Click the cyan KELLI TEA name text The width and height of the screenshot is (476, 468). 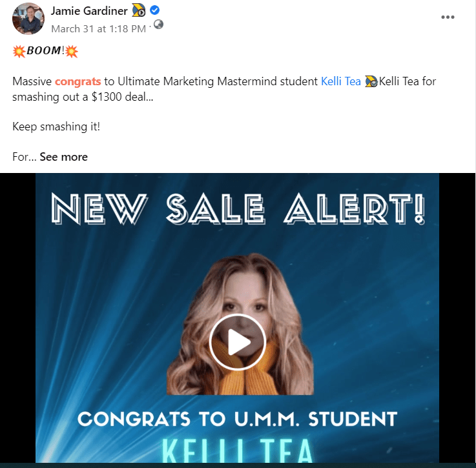(238, 451)
